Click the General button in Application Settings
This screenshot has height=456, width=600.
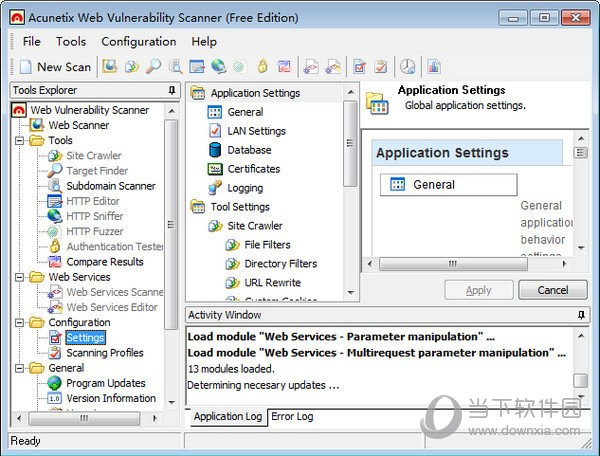point(448,185)
